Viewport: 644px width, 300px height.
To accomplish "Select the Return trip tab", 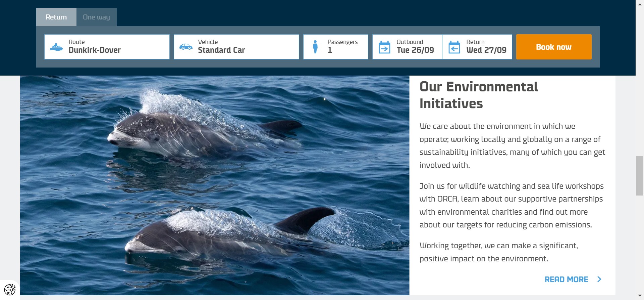I will pyautogui.click(x=56, y=17).
